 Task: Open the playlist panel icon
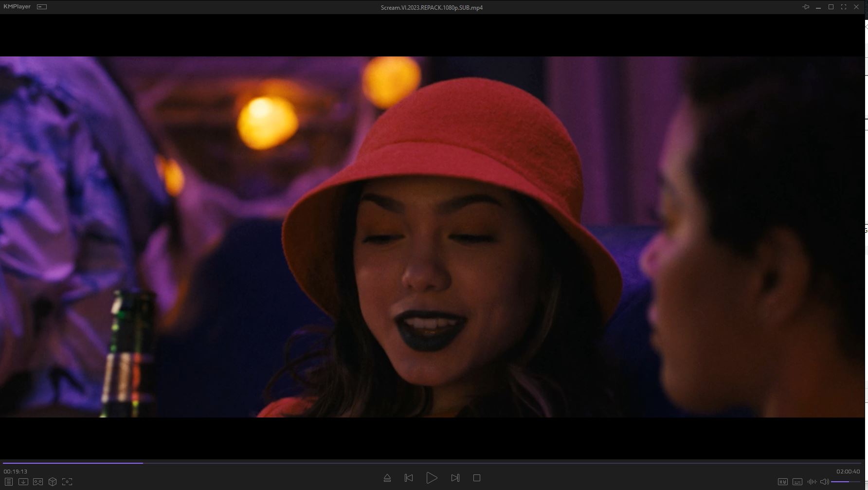[8, 482]
